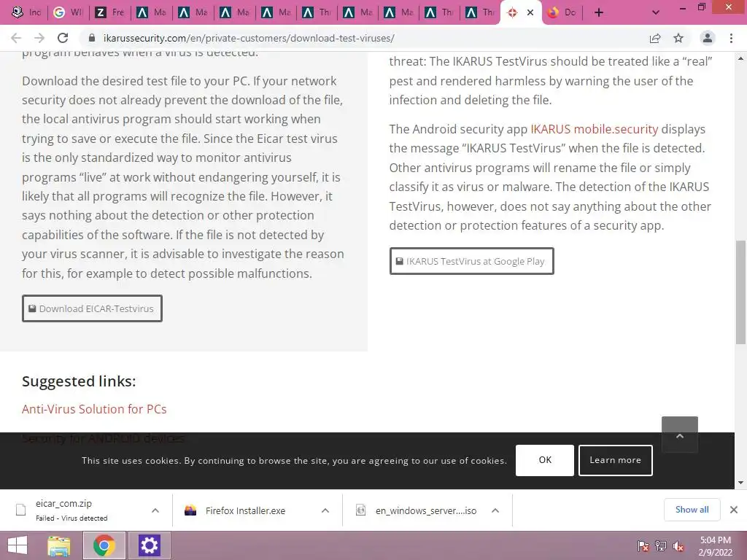This screenshot has width=747, height=560.
Task: Expand options for Firefox Installer.exe download
Action: (325, 510)
